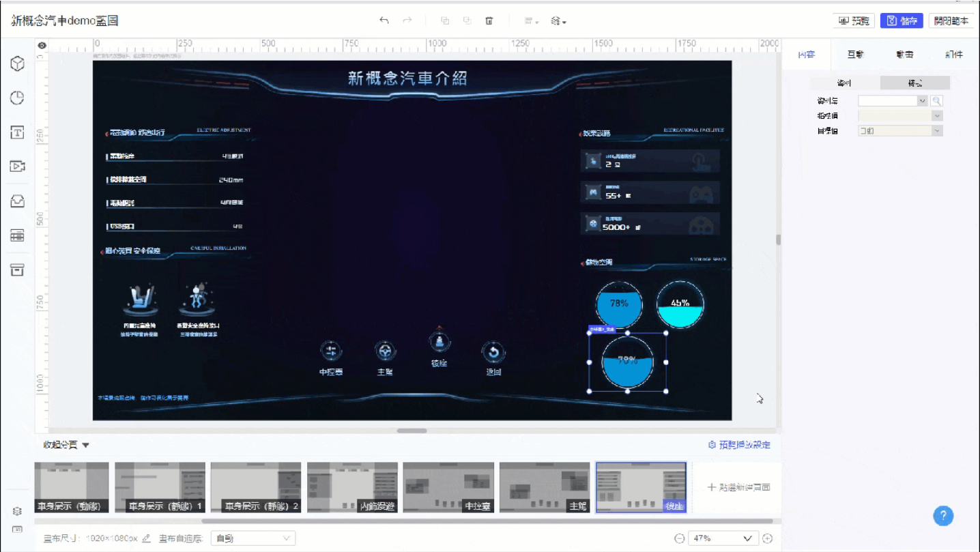The image size is (980, 552).
Task: Collapse the page list with 收起分頁
Action: (x=66, y=445)
